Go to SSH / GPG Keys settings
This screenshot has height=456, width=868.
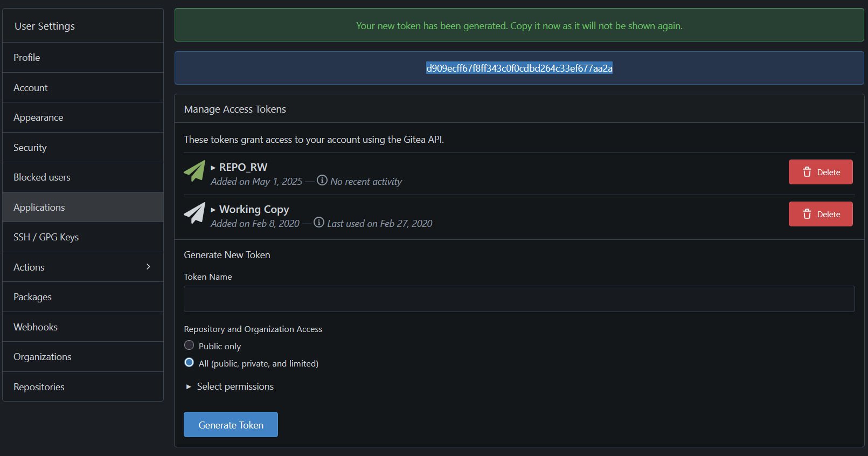[46, 237]
